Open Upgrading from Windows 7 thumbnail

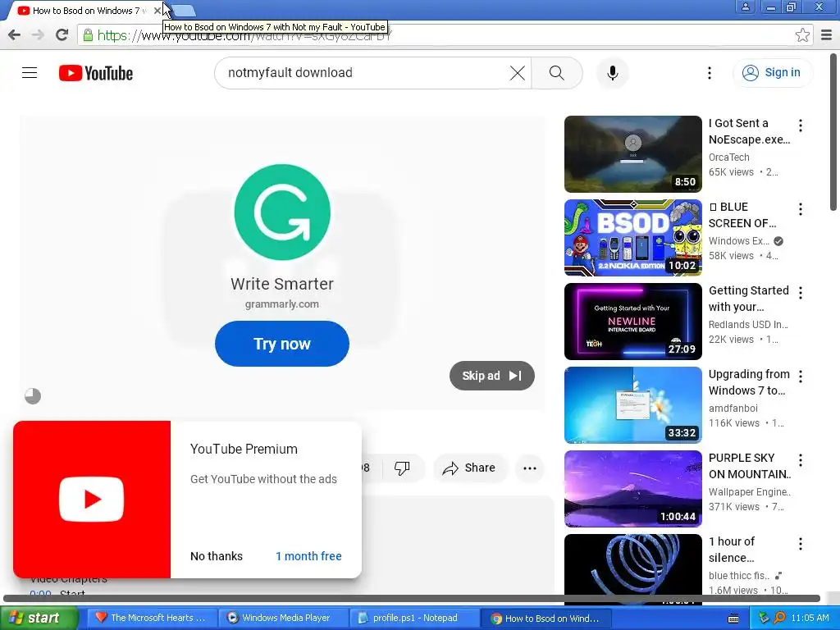632,405
